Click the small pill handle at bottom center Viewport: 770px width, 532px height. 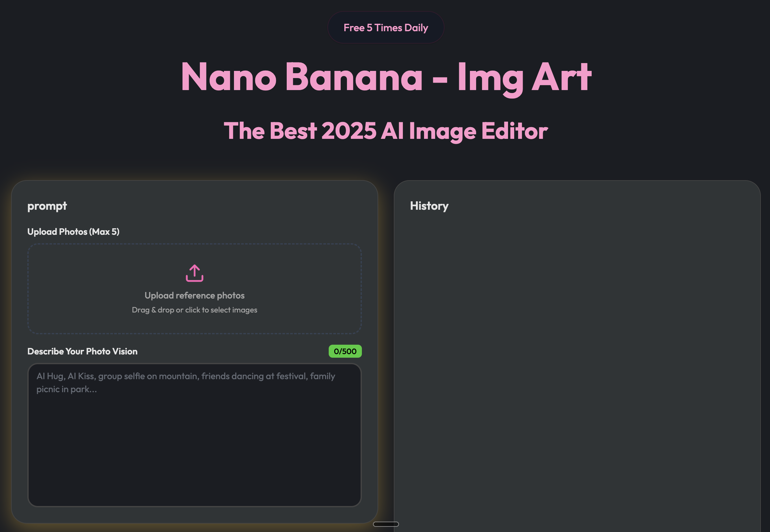pos(386,524)
